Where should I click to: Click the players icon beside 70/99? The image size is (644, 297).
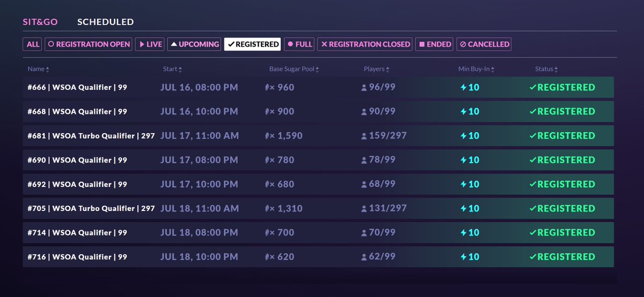[x=364, y=233]
